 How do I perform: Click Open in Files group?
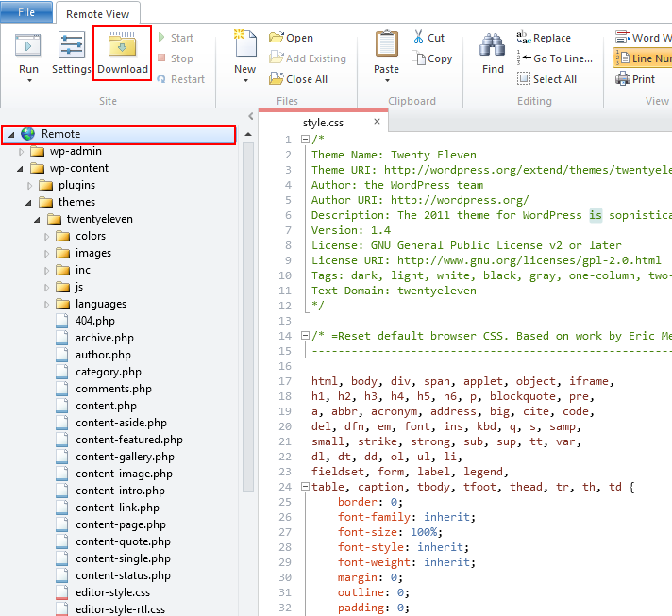point(291,38)
